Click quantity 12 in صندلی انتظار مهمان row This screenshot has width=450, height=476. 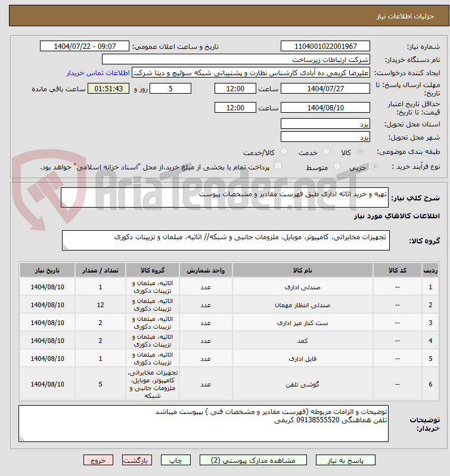click(100, 305)
